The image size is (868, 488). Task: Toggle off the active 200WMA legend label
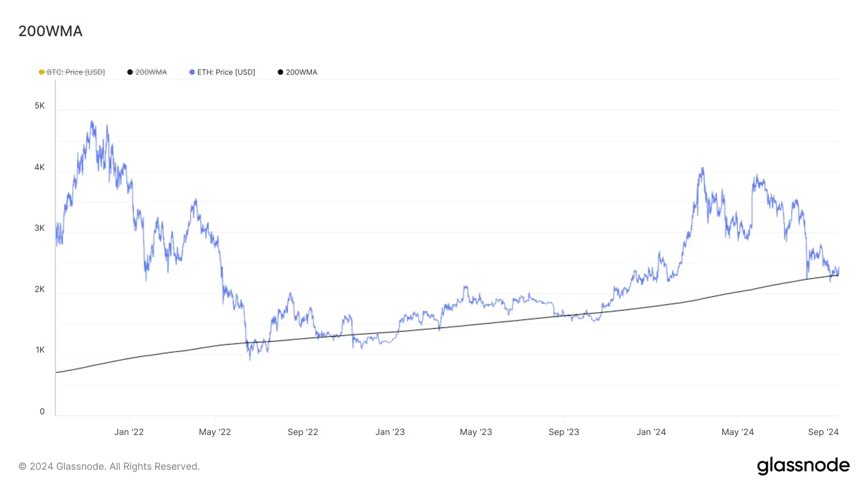tap(301, 72)
